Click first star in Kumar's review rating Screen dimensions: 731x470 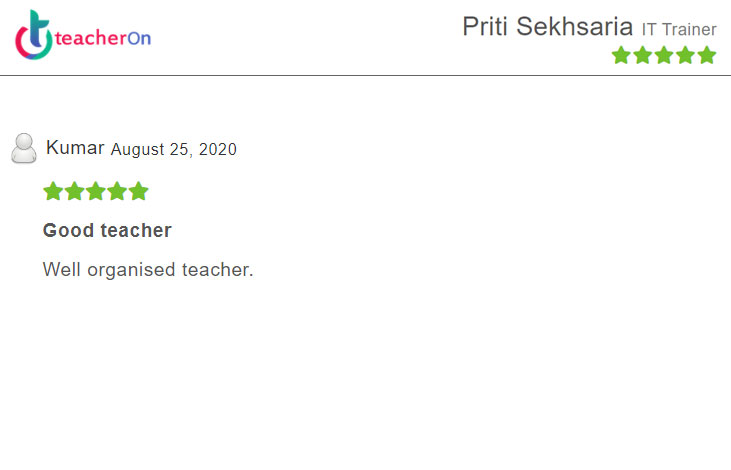coord(53,191)
